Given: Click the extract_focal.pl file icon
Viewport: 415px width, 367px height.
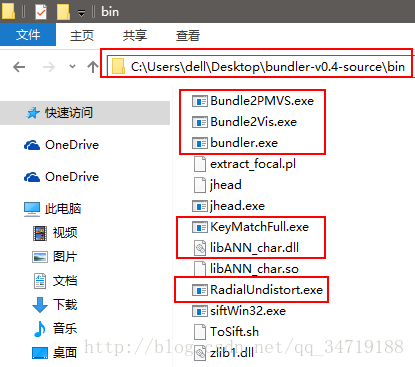Looking at the screenshot, I should (200, 164).
